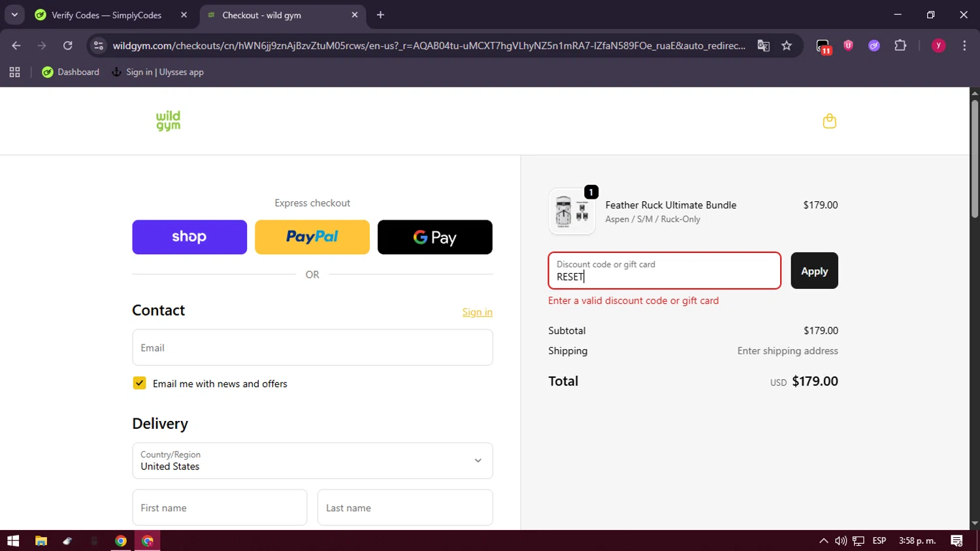Click the Enter shipping address text
980x551 pixels.
(x=788, y=351)
